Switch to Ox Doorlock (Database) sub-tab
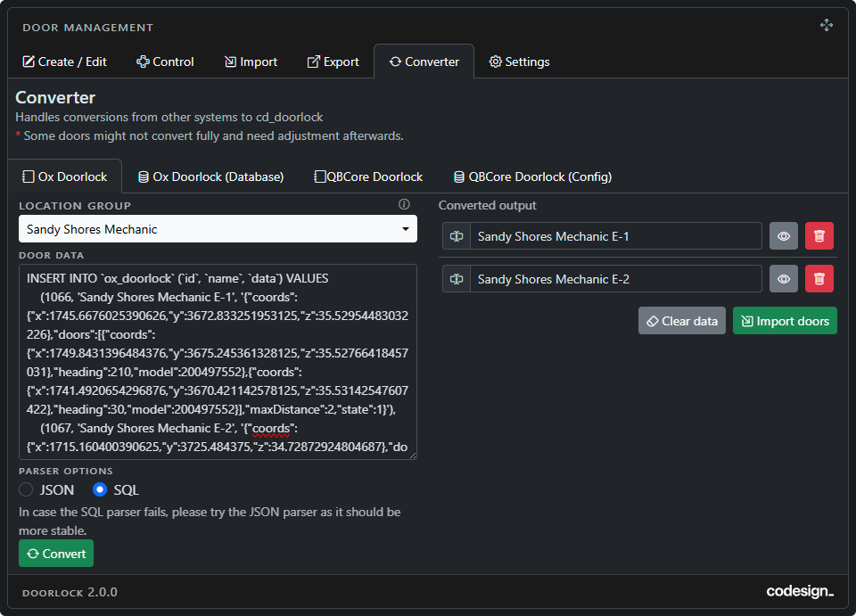The width and height of the screenshot is (856, 616). pyautogui.click(x=210, y=177)
